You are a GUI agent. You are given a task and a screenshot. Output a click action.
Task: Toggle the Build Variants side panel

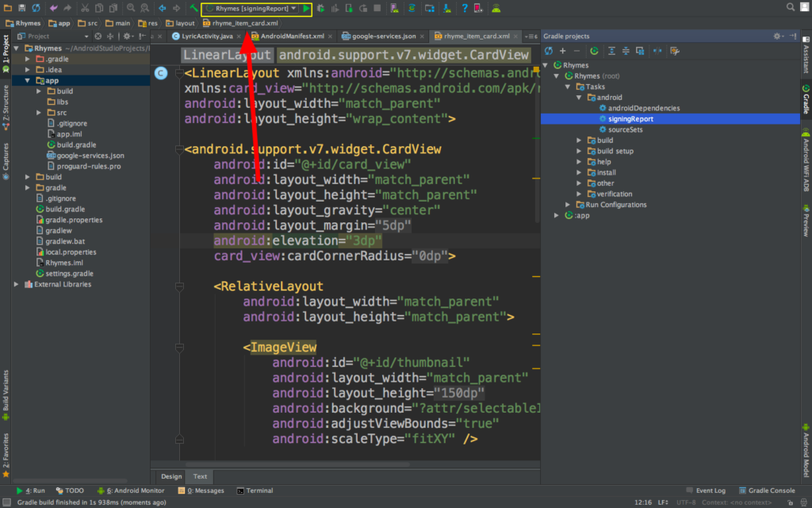[x=6, y=394]
